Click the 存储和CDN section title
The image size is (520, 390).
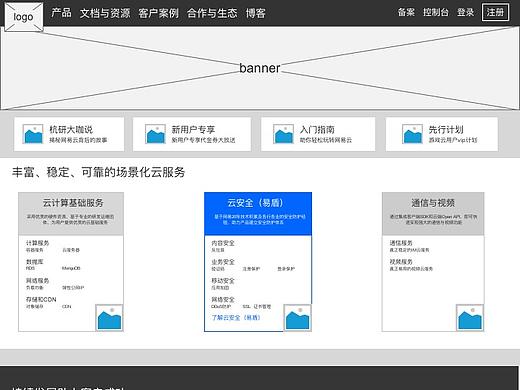pos(41,299)
